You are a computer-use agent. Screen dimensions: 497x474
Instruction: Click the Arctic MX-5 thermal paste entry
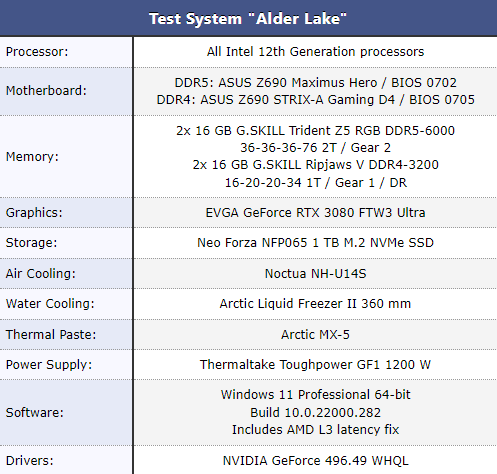315,334
